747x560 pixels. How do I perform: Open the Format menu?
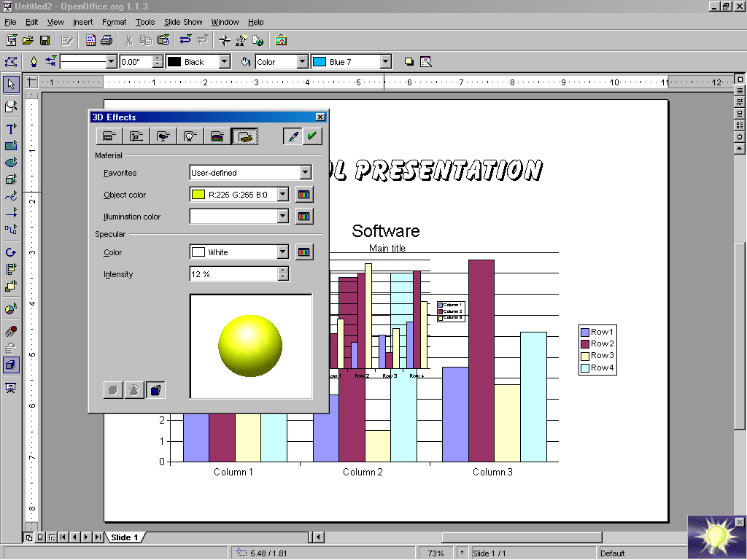[114, 23]
